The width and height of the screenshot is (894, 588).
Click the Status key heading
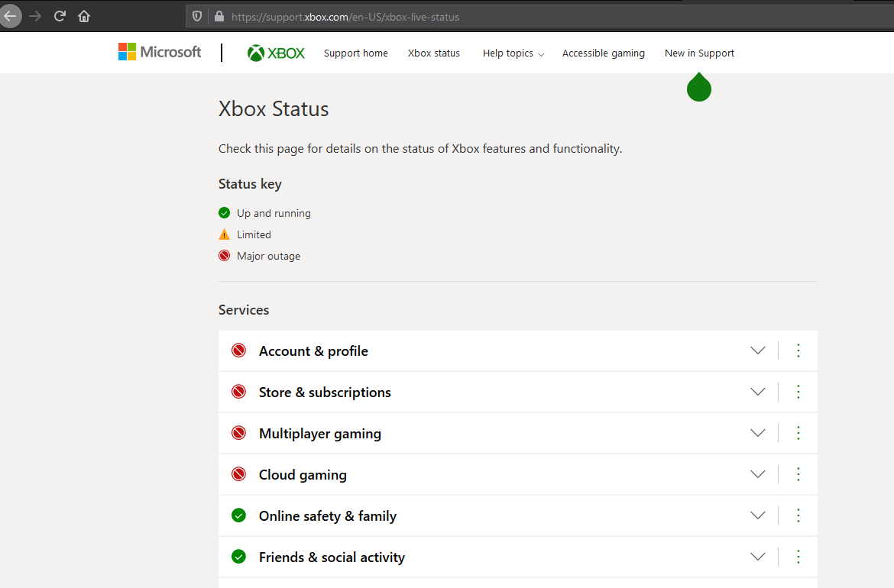(x=250, y=184)
